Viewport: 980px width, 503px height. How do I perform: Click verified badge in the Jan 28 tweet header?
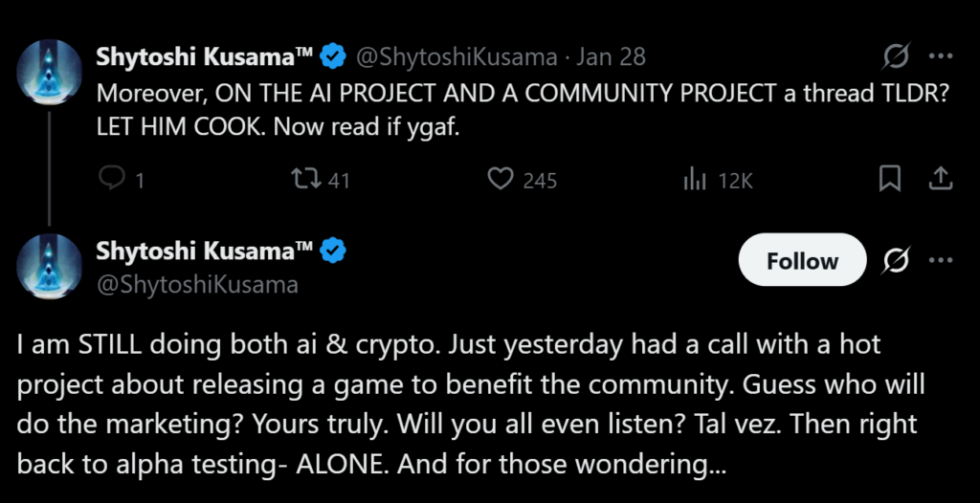tap(333, 57)
